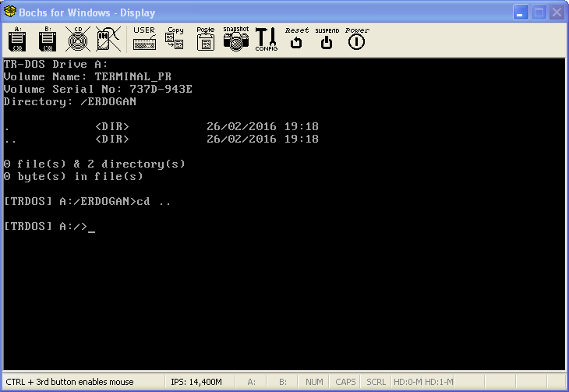Toggle the mouse capture icon
The image size is (569, 392).
click(108, 39)
